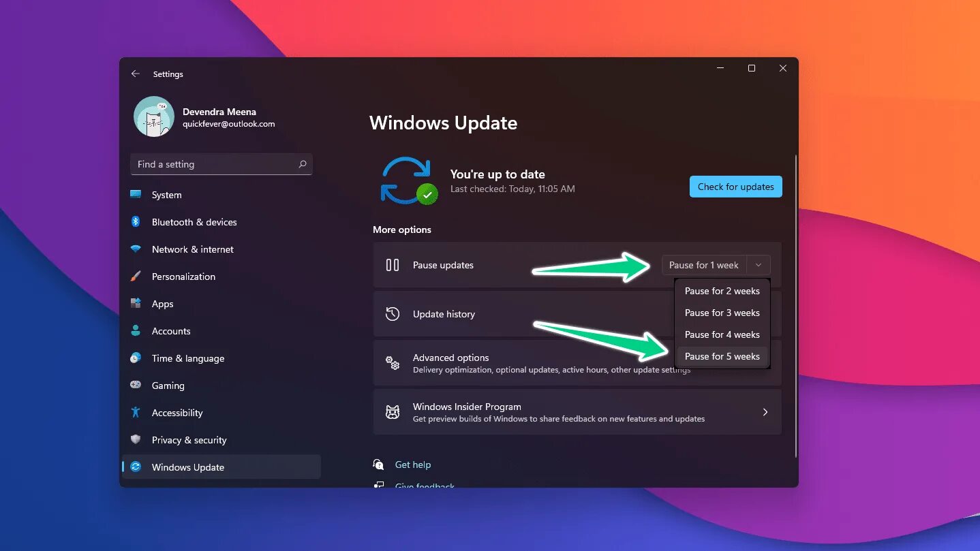The image size is (980, 551).
Task: Click the Personalization paintbrush icon
Action: click(136, 277)
